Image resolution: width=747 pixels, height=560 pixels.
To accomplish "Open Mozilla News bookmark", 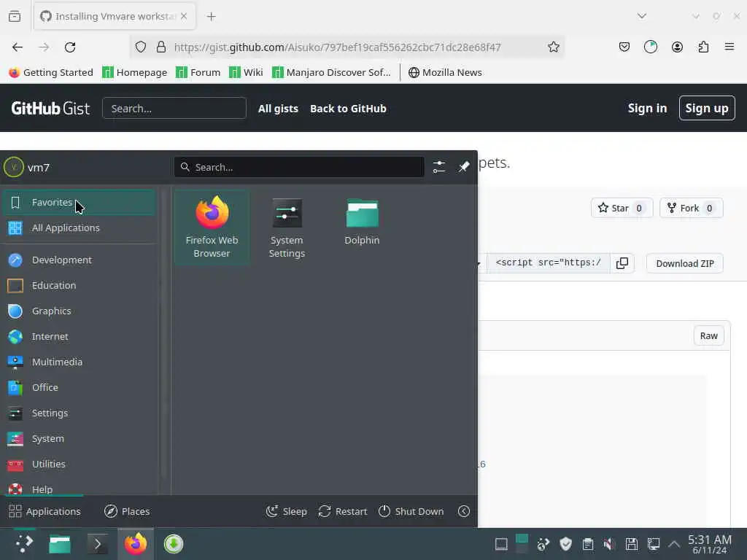I will tap(445, 72).
